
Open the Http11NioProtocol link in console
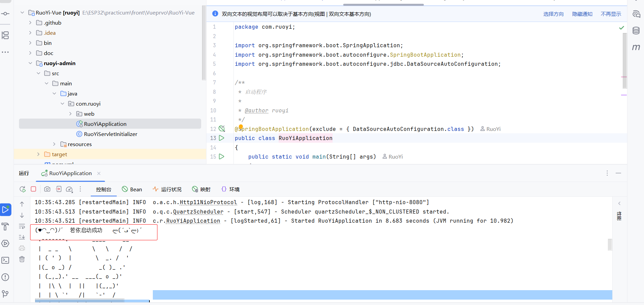pyautogui.click(x=208, y=202)
